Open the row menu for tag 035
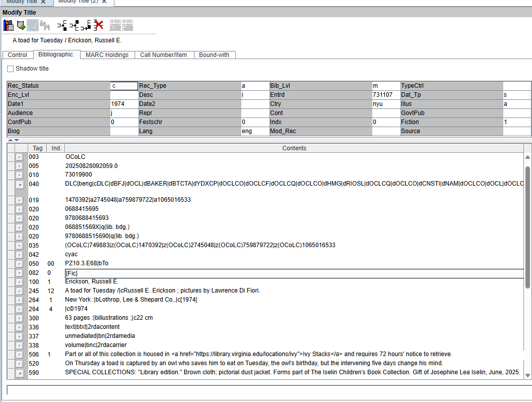The image size is (532, 402). pos(19,246)
